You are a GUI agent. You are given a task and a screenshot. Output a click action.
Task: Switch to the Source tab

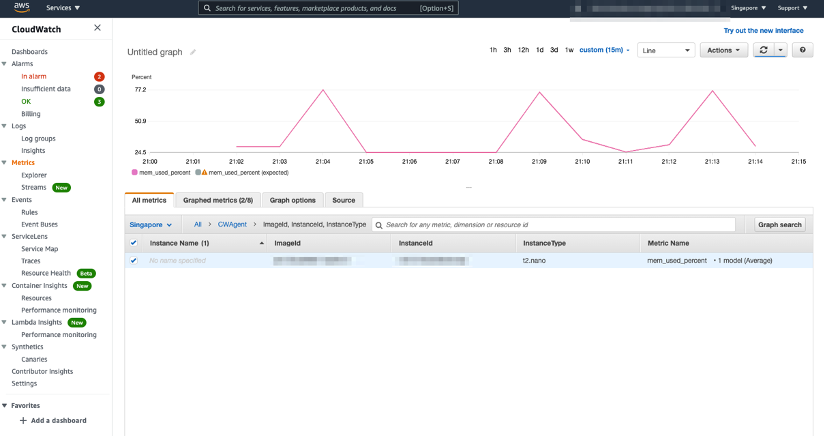(x=344, y=200)
